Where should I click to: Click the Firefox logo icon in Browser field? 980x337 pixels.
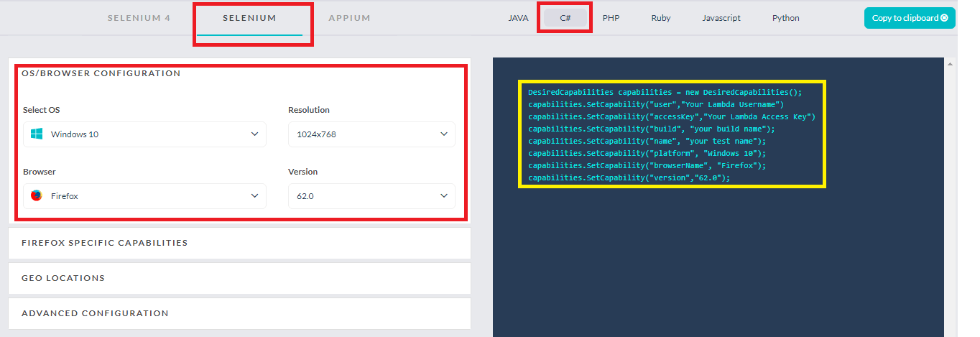pos(37,195)
